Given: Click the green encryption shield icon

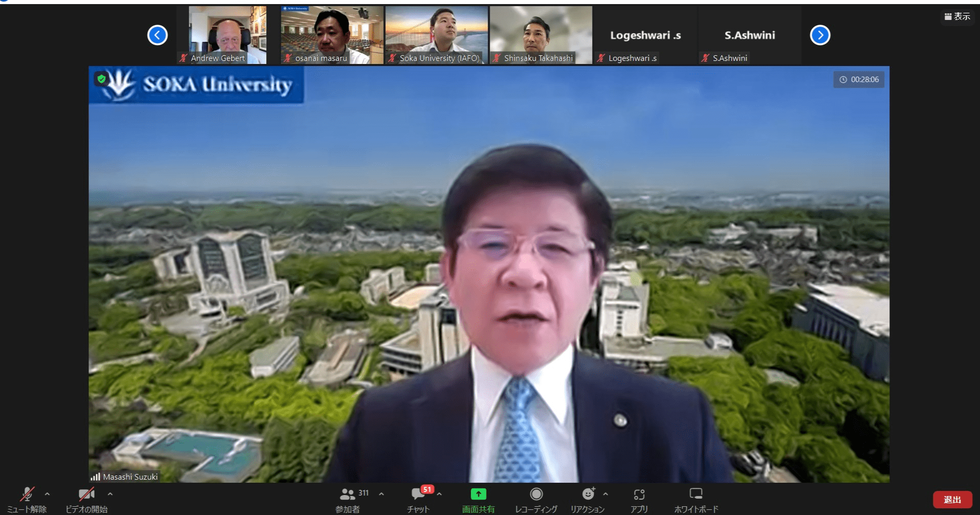Looking at the screenshot, I should (x=101, y=79).
